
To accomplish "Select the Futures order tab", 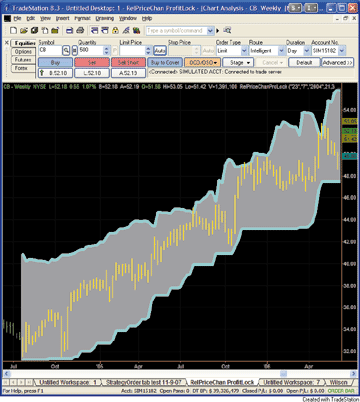I will click(23, 60).
